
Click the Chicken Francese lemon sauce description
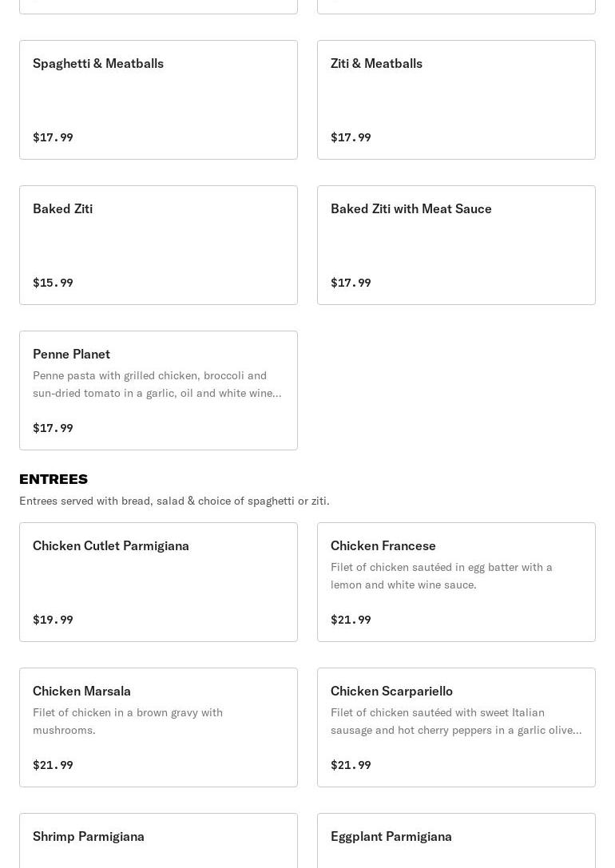coord(442,576)
